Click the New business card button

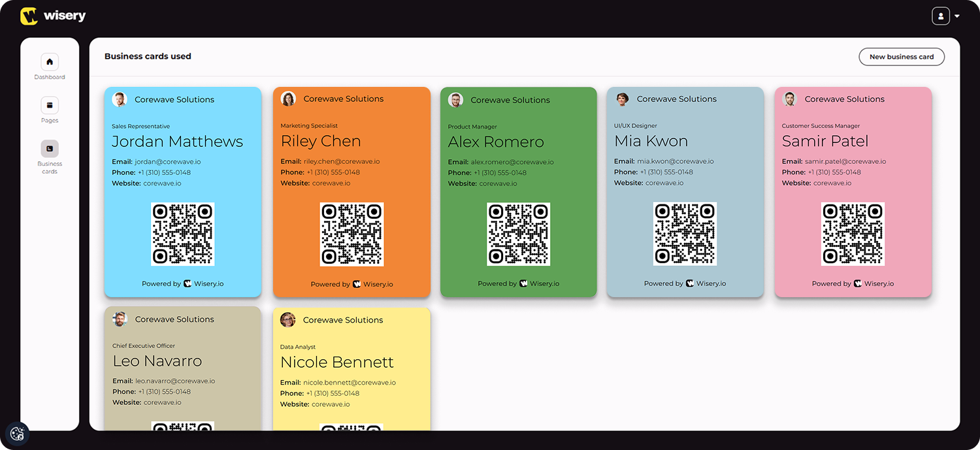(902, 57)
